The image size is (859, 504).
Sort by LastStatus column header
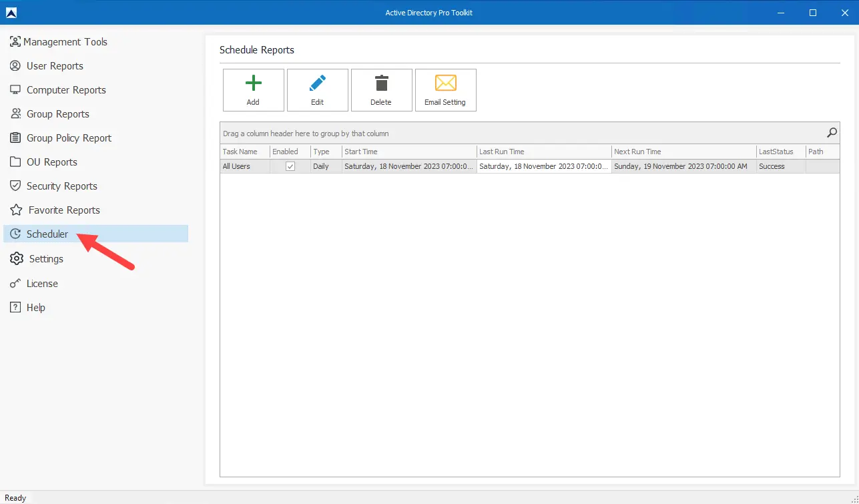click(x=781, y=152)
